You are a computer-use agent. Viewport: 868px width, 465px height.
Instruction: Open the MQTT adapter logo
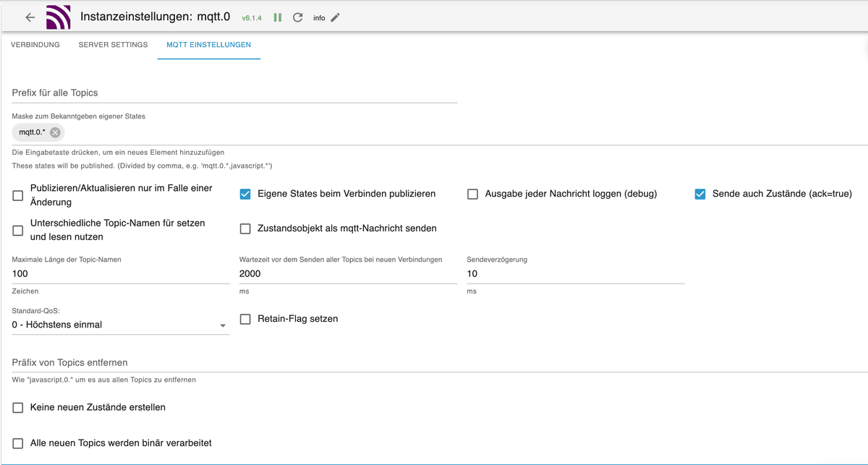pos(58,17)
